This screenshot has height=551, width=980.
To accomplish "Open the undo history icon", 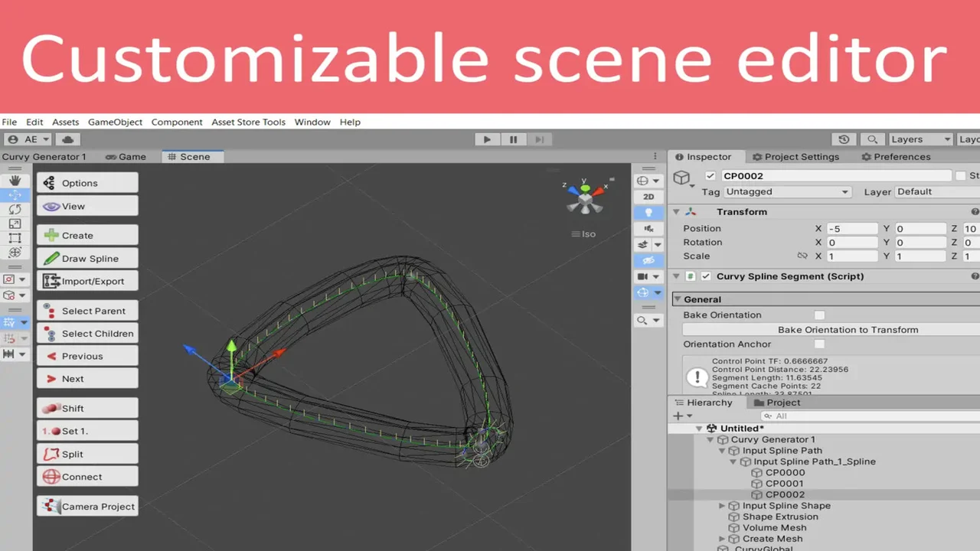I will 844,139.
